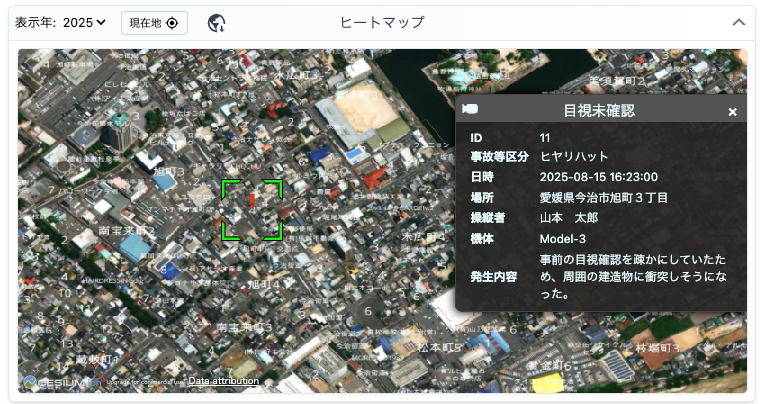Open the 表示年 2025 year dropdown
The image size is (769, 404).
point(84,23)
